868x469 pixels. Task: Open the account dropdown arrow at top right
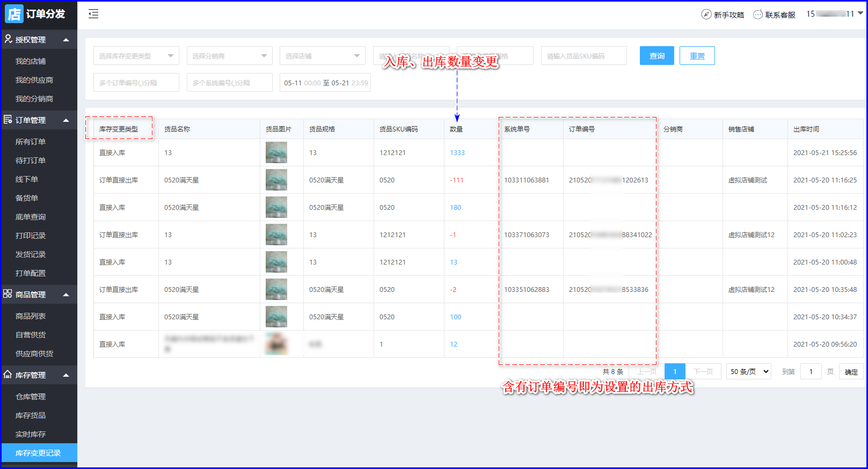(x=860, y=13)
